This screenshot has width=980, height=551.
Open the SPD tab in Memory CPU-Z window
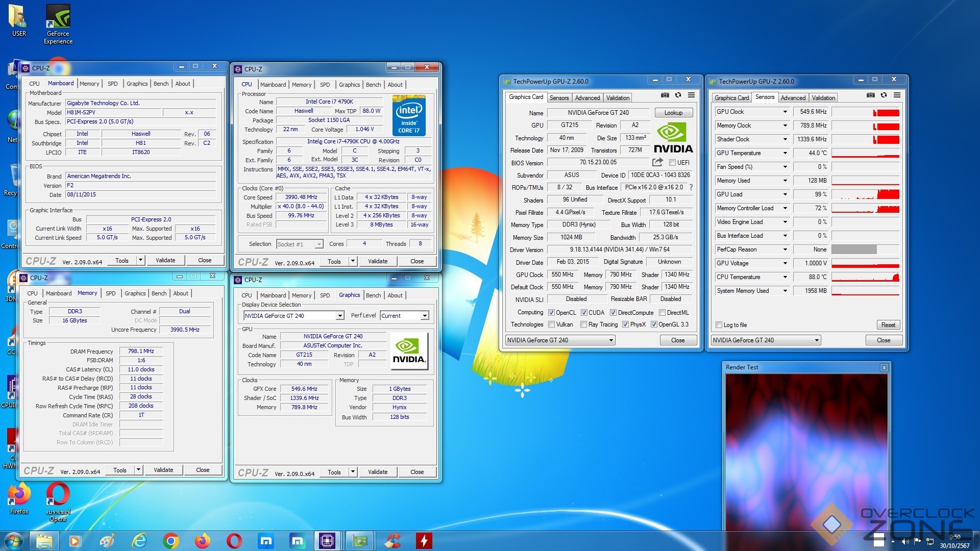click(110, 293)
